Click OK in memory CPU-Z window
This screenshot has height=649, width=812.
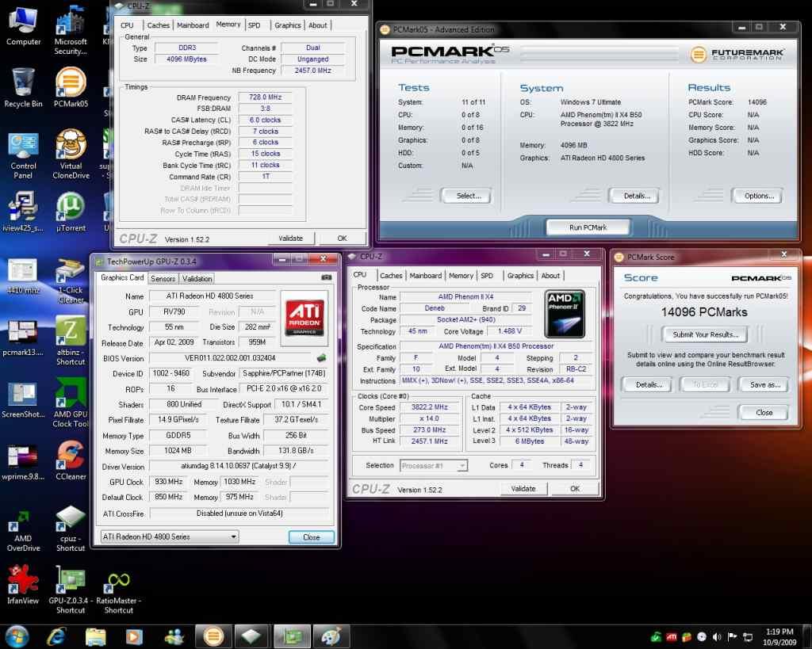click(342, 238)
